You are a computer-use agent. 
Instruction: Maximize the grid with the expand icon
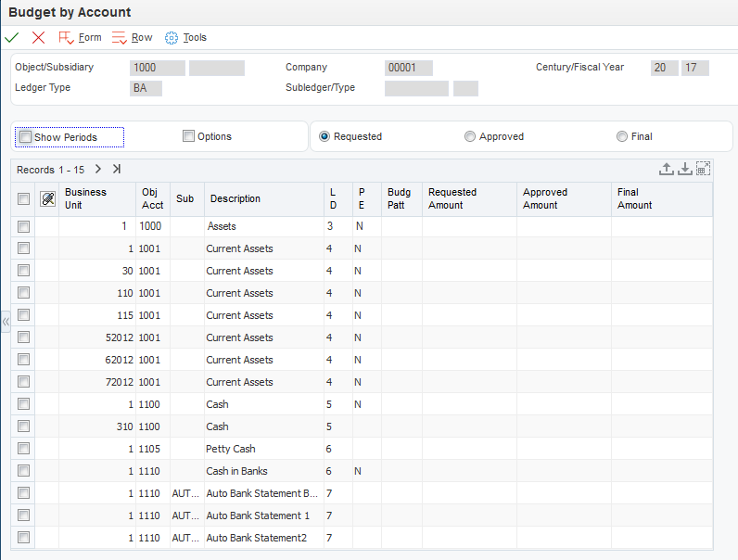click(703, 169)
